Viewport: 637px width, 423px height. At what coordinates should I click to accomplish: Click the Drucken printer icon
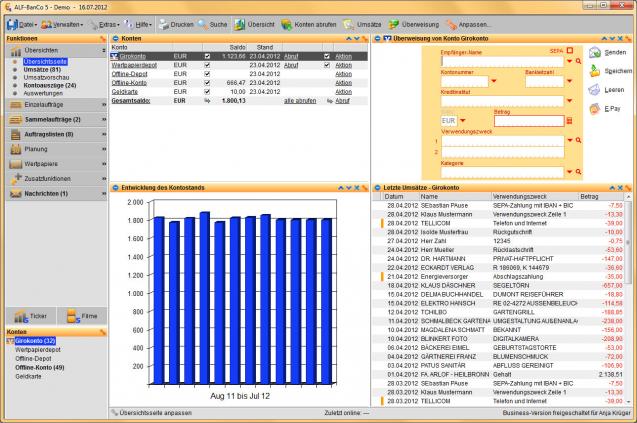click(163, 25)
